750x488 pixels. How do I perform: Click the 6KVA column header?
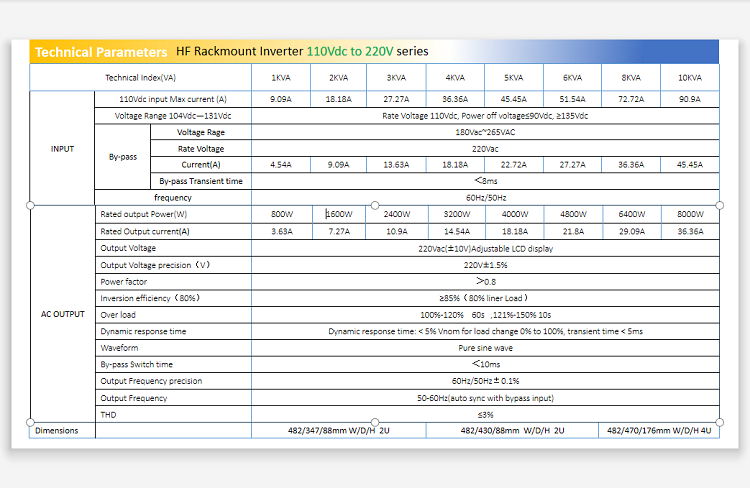click(x=573, y=78)
